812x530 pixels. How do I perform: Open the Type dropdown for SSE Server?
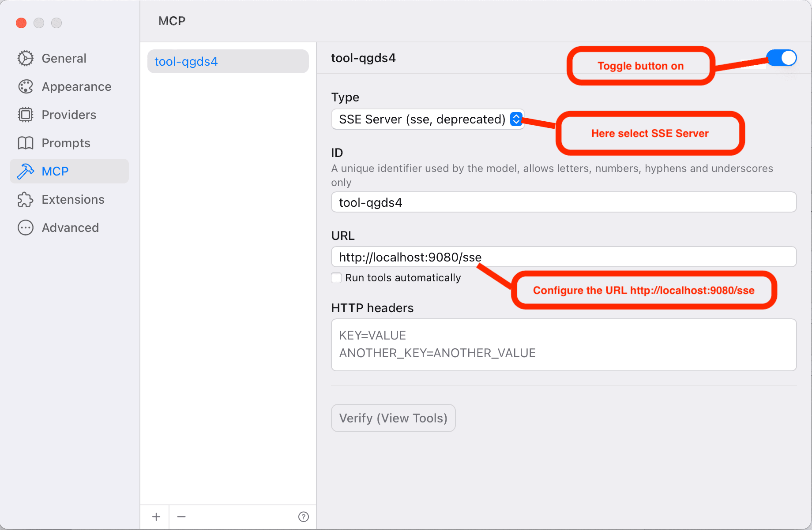(427, 119)
